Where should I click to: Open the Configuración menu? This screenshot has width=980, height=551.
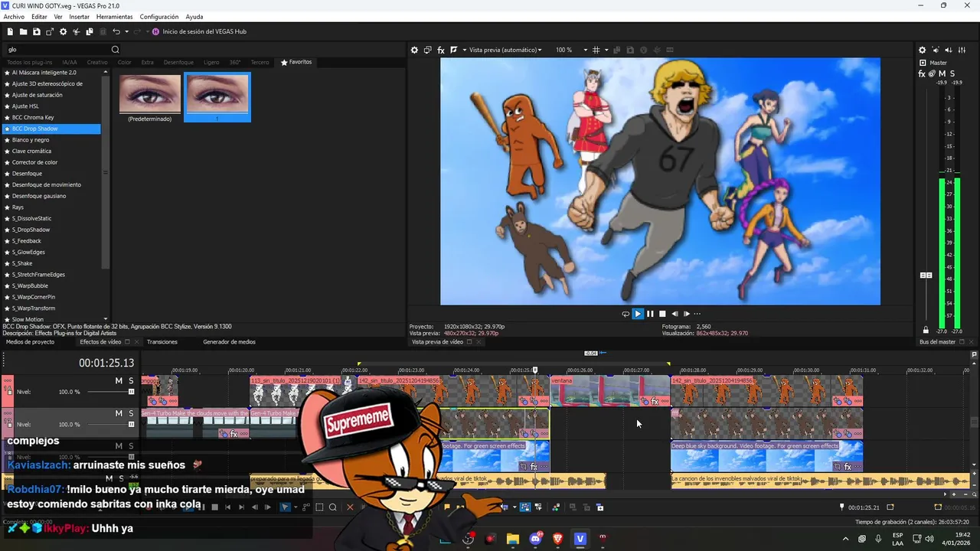[159, 17]
